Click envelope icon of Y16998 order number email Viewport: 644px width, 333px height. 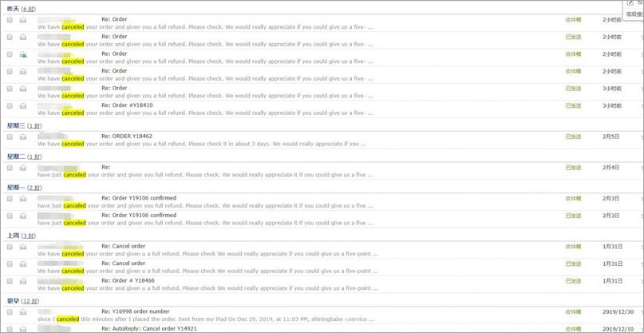click(24, 311)
